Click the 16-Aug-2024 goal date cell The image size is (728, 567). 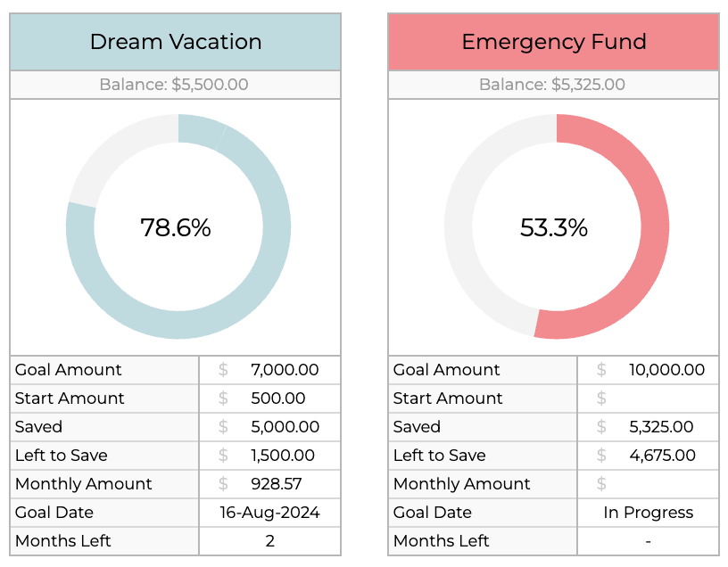click(x=269, y=513)
